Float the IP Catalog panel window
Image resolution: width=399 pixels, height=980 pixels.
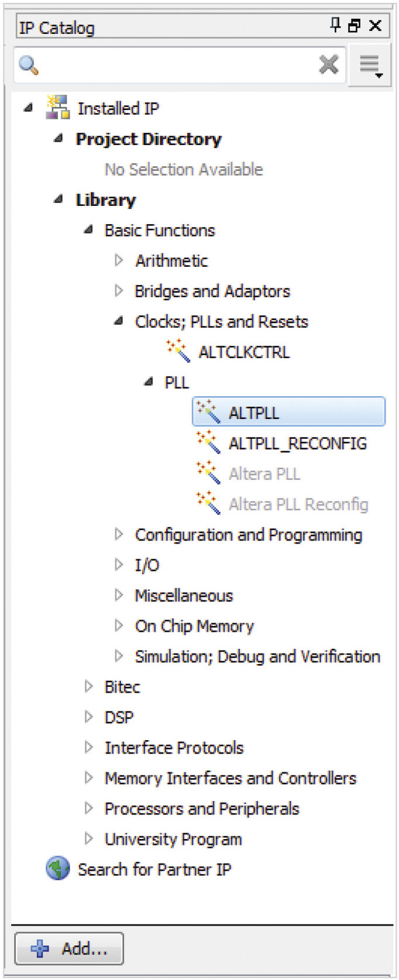coord(355,26)
